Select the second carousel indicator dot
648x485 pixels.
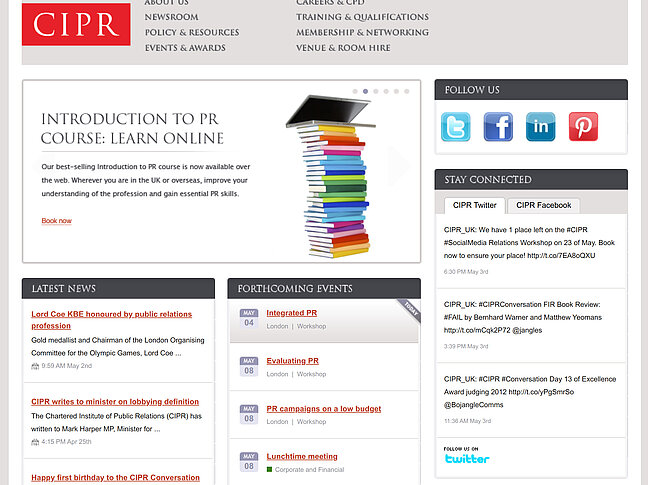[365, 91]
